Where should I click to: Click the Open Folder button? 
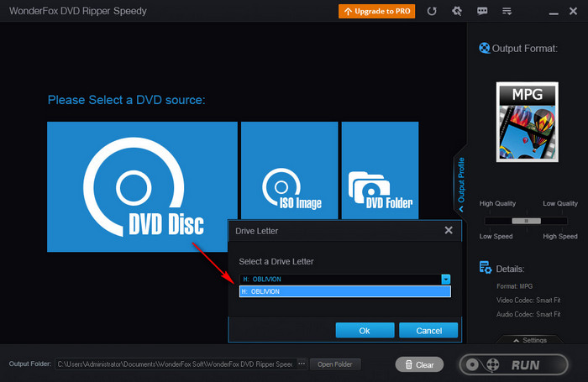335,364
